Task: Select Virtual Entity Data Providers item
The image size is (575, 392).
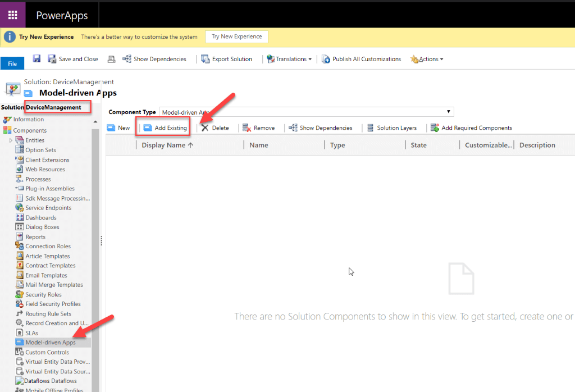Action: [58, 362]
